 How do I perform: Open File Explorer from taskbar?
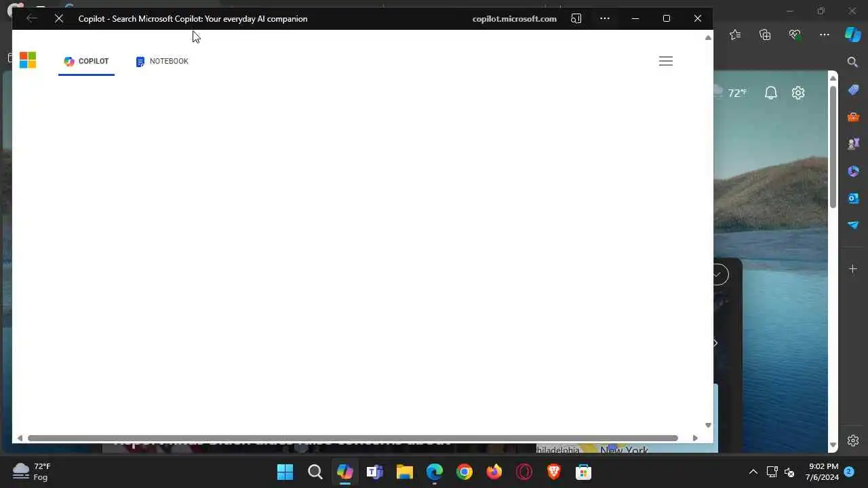(x=405, y=472)
